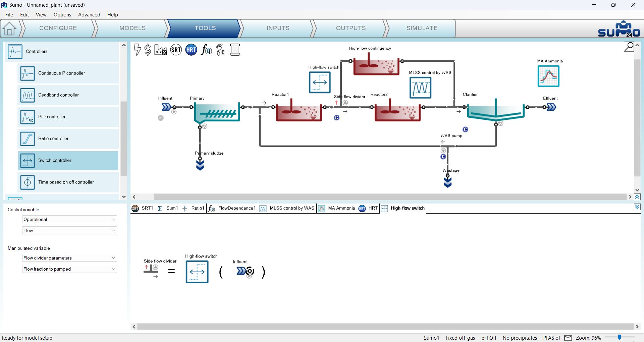Image resolution: width=644 pixels, height=342 pixels.
Task: Add an SRT calculator from toolbar
Action: tap(176, 50)
